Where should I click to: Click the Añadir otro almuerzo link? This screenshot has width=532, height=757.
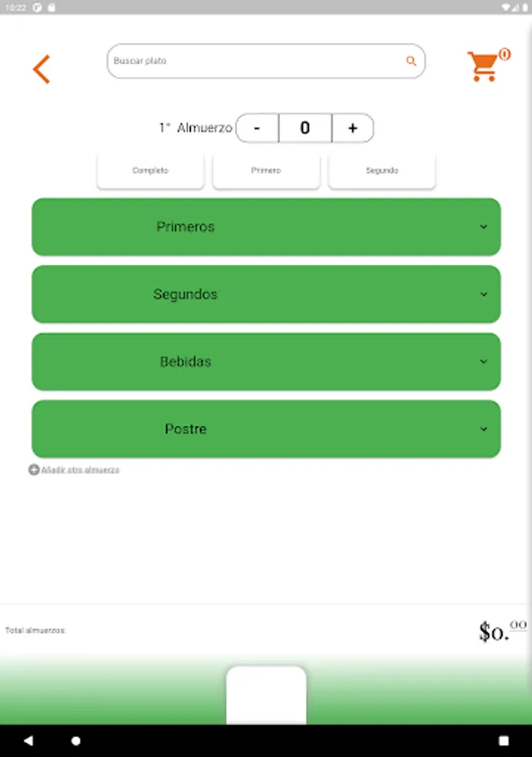pos(81,470)
